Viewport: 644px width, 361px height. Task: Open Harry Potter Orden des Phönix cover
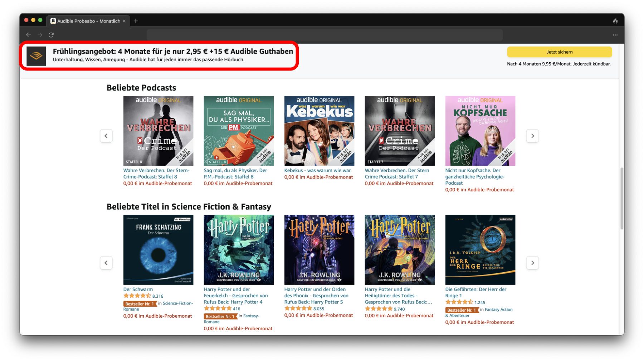click(x=319, y=250)
